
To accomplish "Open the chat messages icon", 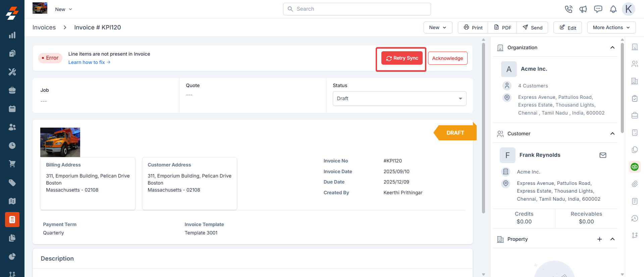I will pyautogui.click(x=598, y=9).
